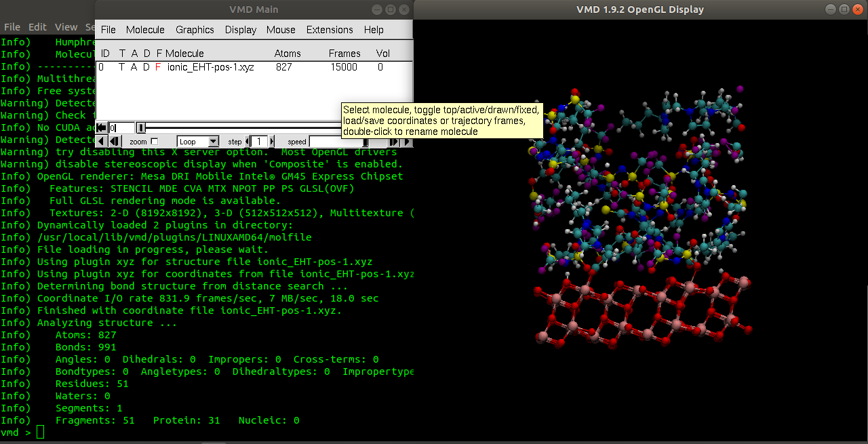
Task: Play the animation forward
Action: click(407, 142)
